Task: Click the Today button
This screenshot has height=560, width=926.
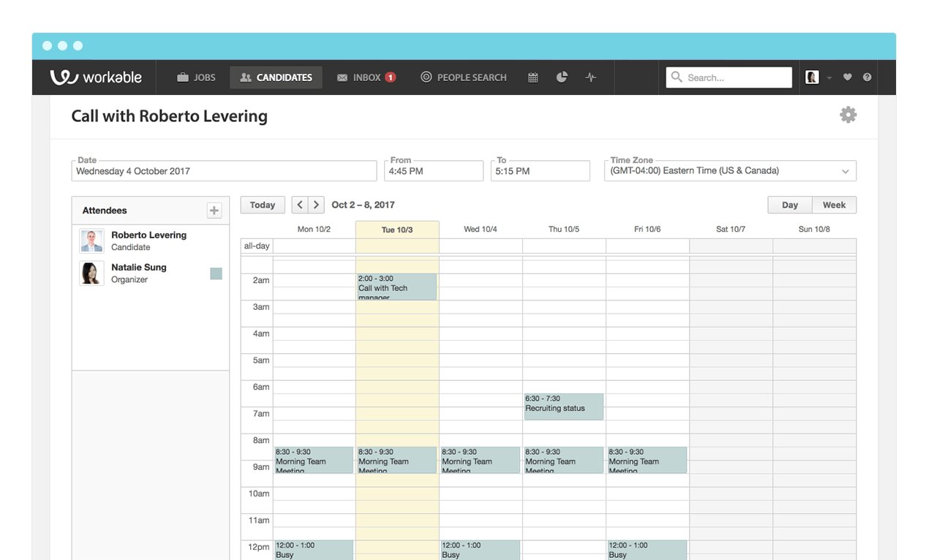Action: 263,205
